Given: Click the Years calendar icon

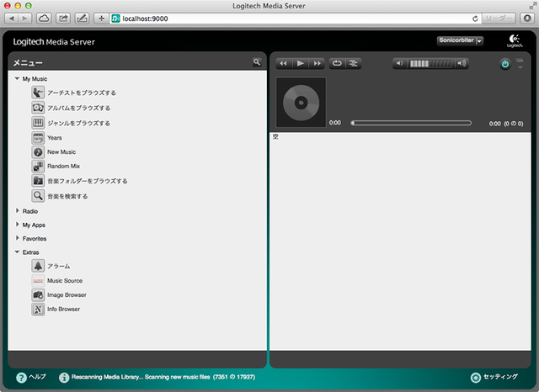Looking at the screenshot, I should [x=38, y=138].
